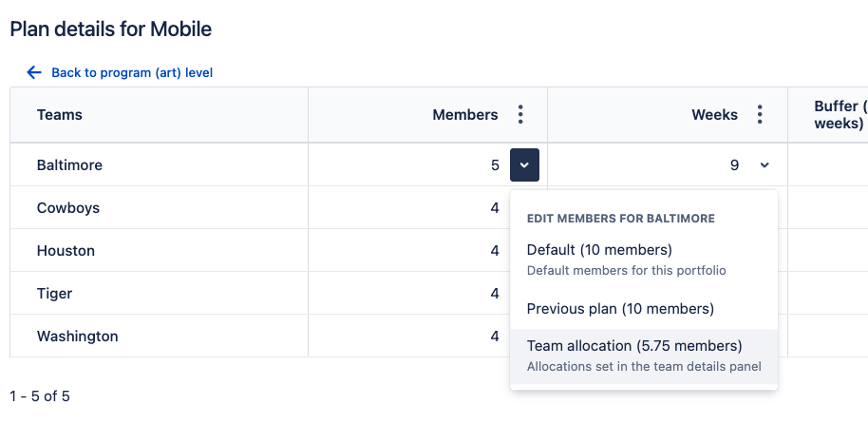The height and width of the screenshot is (424, 868).
Task: Click the back arrow icon
Action: (x=34, y=72)
